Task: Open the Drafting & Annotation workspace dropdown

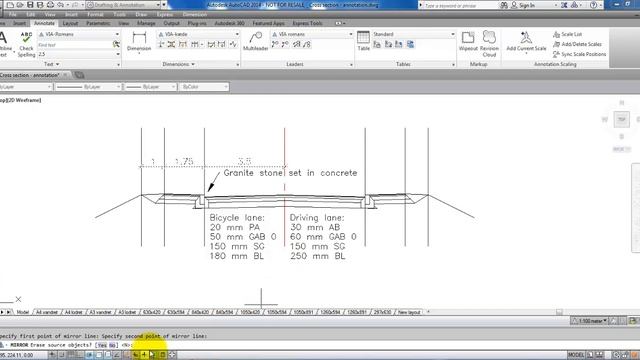Action: (158, 5)
